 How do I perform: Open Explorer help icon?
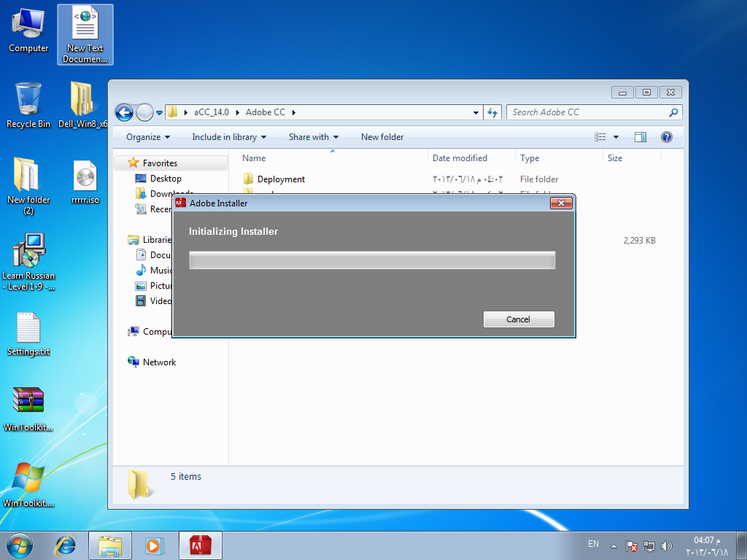coord(667,137)
